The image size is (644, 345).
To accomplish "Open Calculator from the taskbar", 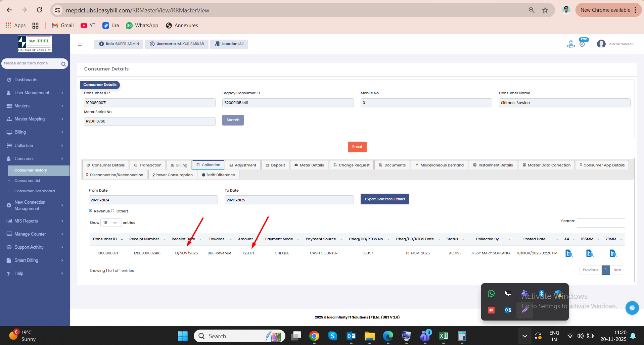I will [462, 336].
